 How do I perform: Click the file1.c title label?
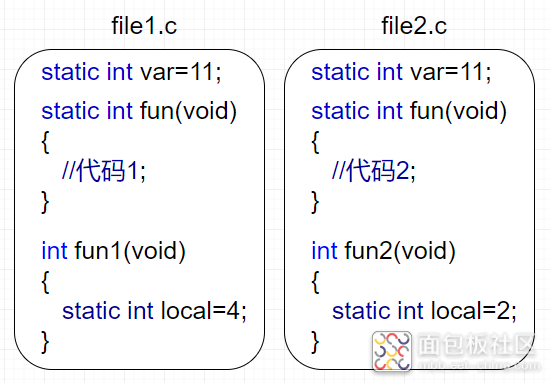[x=144, y=26]
